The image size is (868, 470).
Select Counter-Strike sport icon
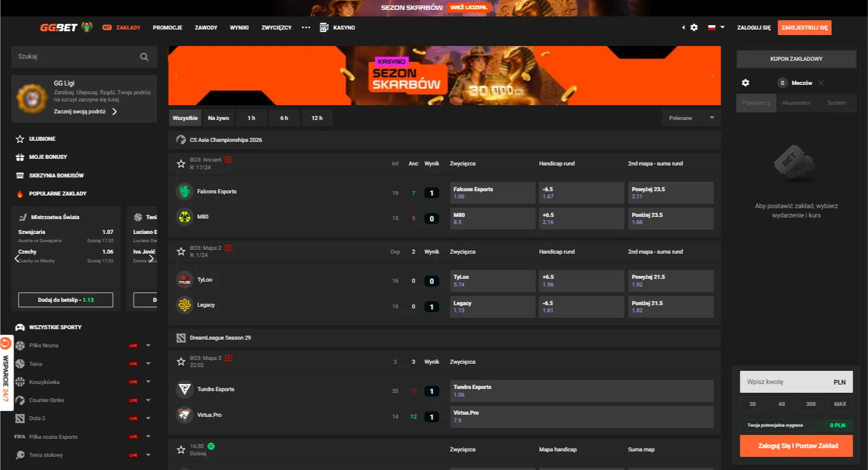click(x=20, y=400)
